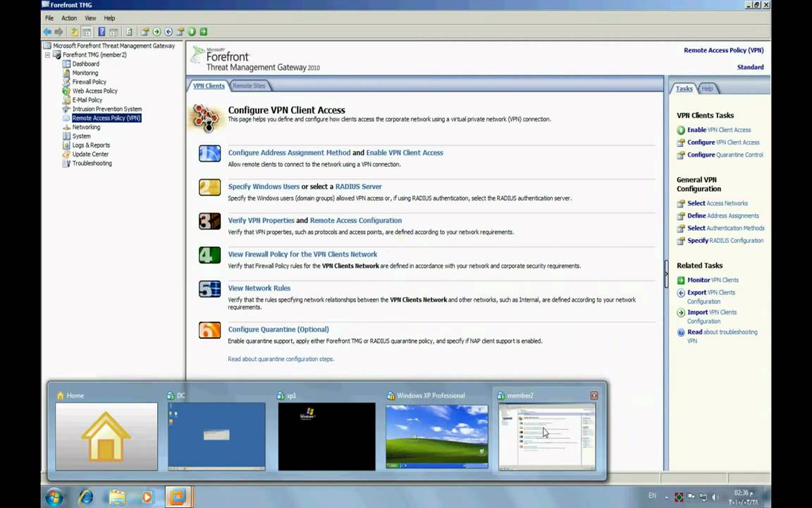Click Remote Access Configuration link
Image resolution: width=812 pixels, height=508 pixels.
(x=356, y=220)
